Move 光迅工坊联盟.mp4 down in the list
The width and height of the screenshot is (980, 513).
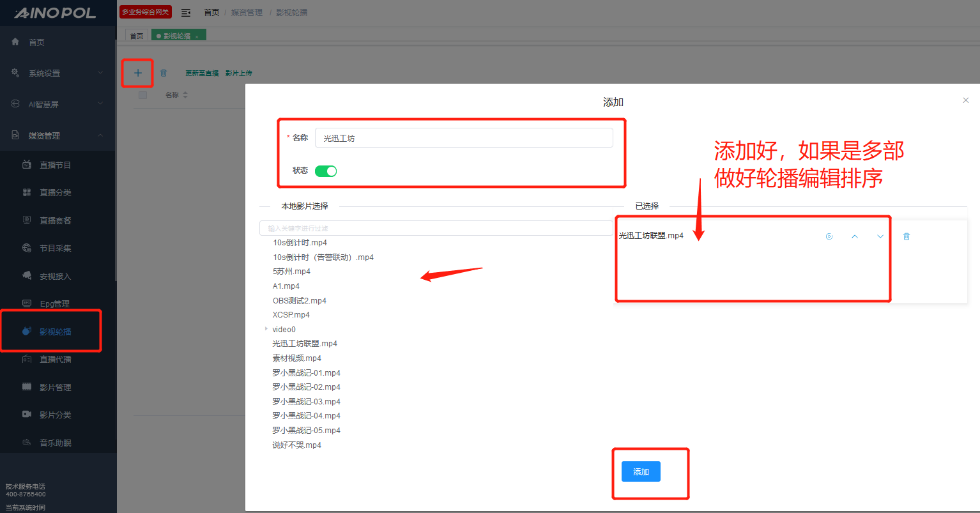pyautogui.click(x=880, y=236)
